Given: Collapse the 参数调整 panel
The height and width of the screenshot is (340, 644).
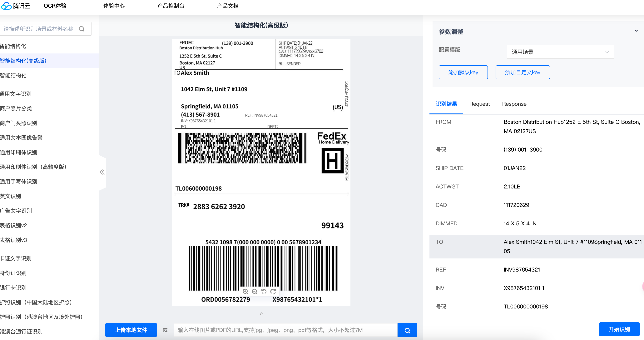Looking at the screenshot, I should 636,31.
